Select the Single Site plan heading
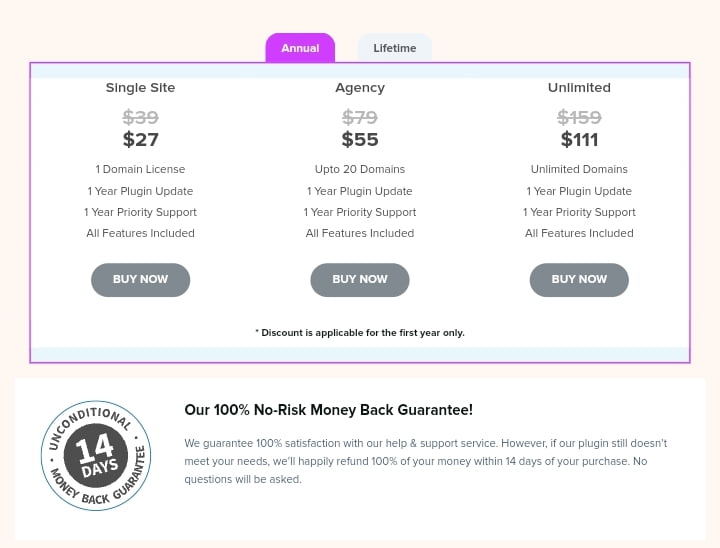The width and height of the screenshot is (720, 548). click(141, 88)
